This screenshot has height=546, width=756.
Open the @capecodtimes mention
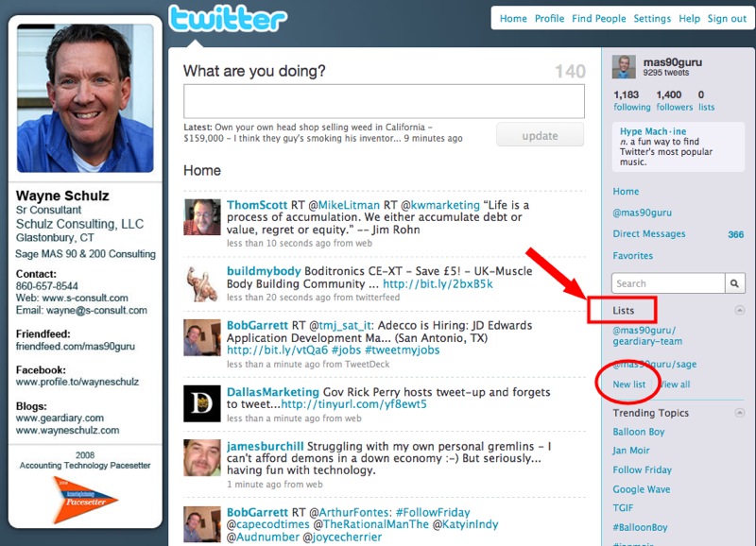(268, 524)
